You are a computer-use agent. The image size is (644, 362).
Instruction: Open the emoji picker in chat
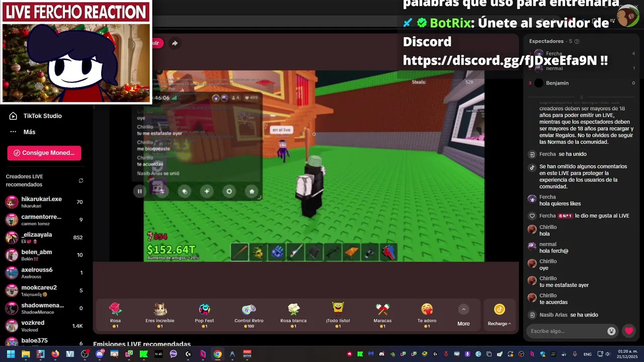611,331
